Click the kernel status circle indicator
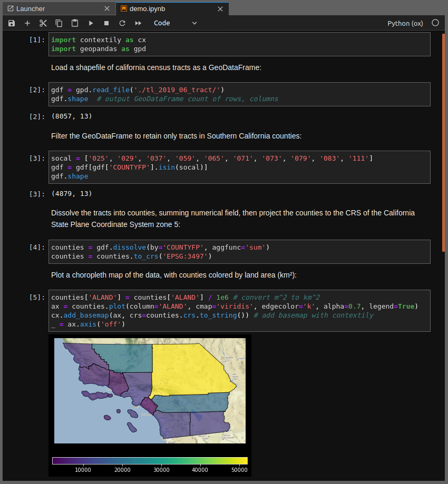Screen dimensions: 448x484 pyautogui.click(x=435, y=23)
